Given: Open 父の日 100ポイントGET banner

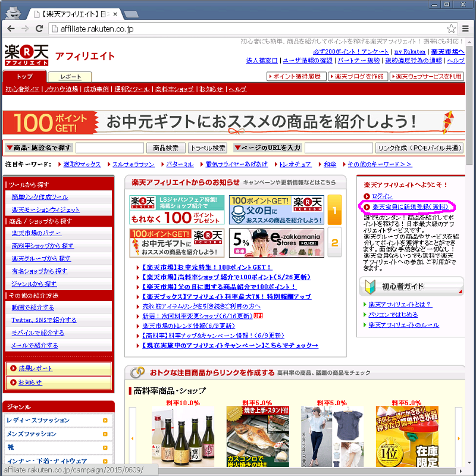Looking at the screenshot, I should [x=276, y=210].
